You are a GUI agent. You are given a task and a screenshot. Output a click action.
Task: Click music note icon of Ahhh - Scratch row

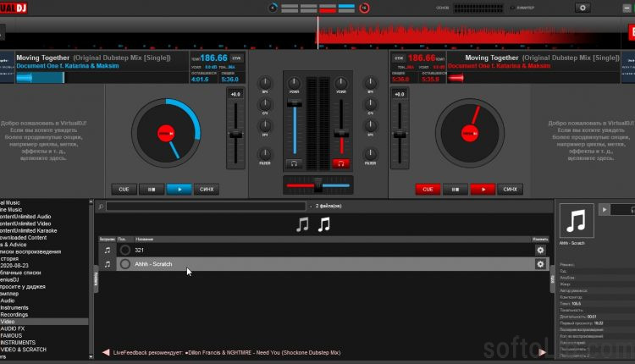click(108, 264)
